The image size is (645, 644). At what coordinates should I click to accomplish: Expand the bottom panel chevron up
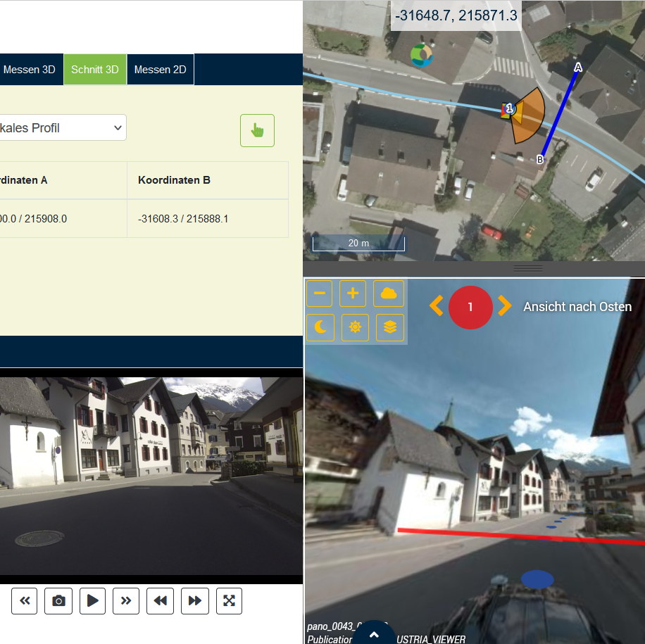pos(374,634)
